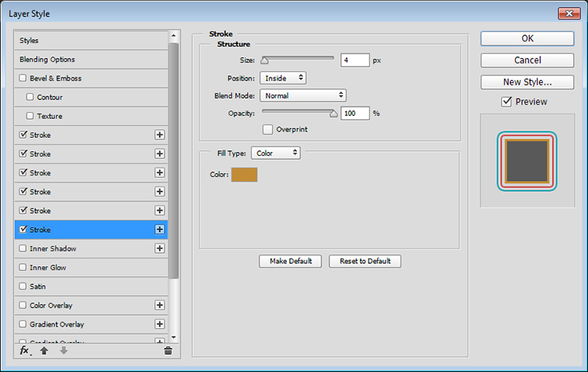Viewport: 588px width, 372px height.
Task: Uncheck the Preview checkbox
Action: 506,102
